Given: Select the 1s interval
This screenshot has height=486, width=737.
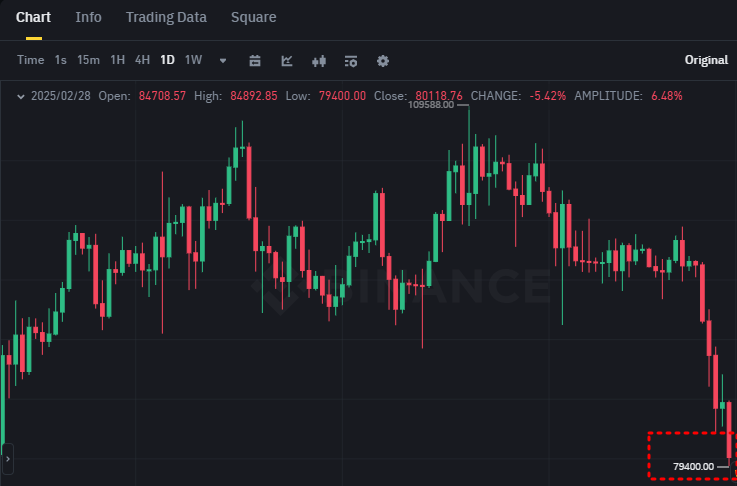Looking at the screenshot, I should (x=61, y=60).
